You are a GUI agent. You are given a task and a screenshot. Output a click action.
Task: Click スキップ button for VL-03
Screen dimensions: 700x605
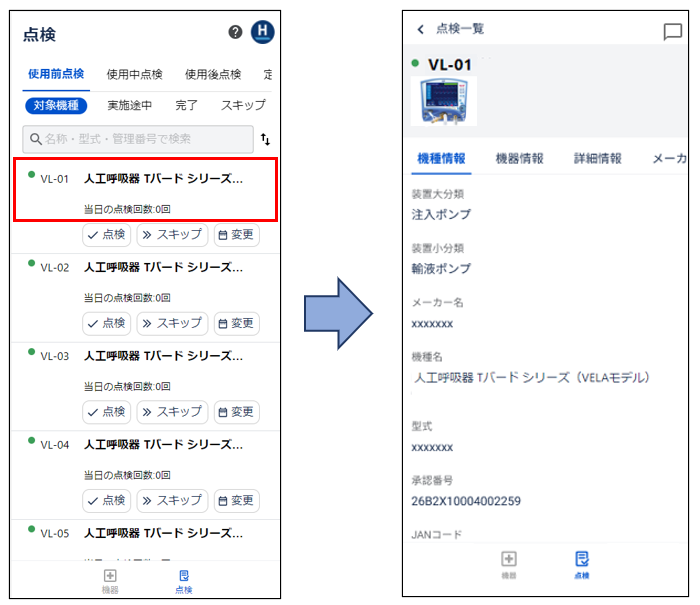[x=172, y=412]
